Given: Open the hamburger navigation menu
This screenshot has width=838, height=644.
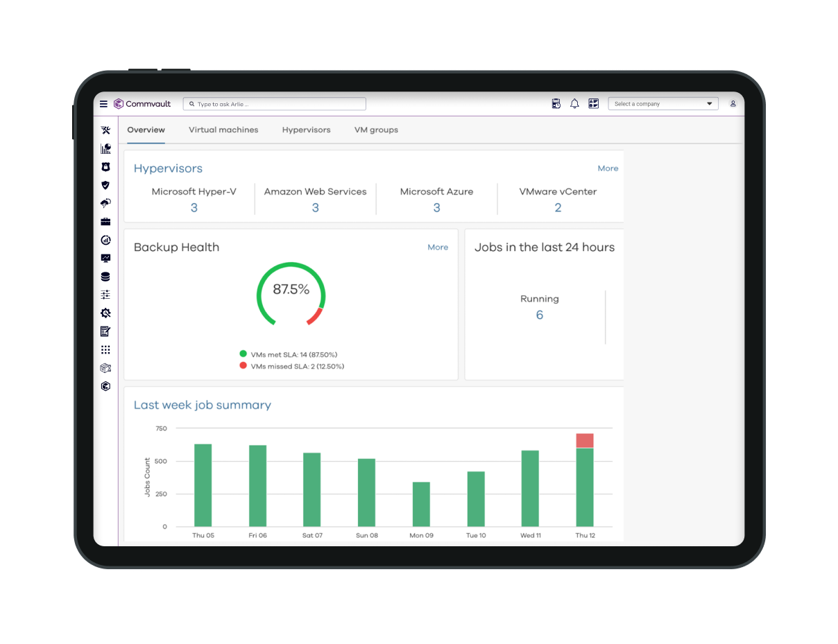Looking at the screenshot, I should tap(103, 104).
